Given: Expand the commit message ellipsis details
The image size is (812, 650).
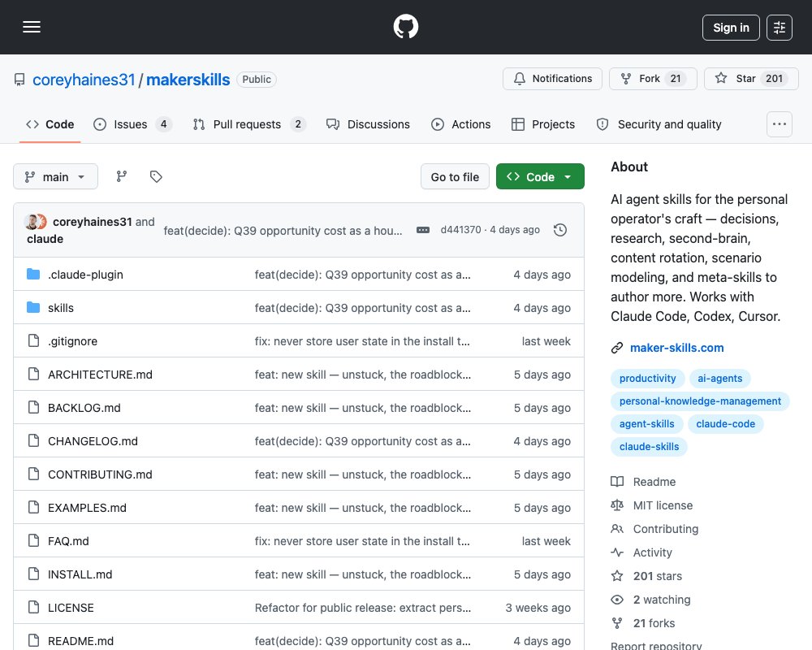Looking at the screenshot, I should (x=422, y=230).
